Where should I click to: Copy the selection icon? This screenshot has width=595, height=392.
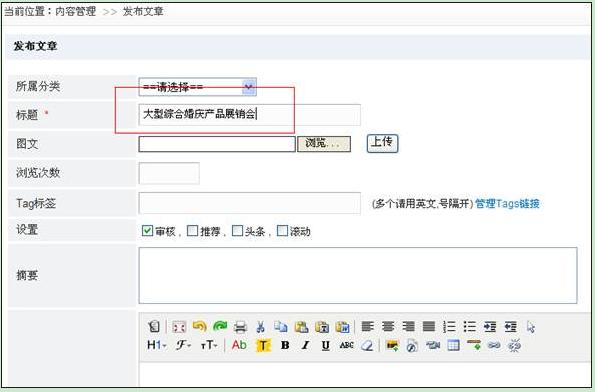coord(281,327)
